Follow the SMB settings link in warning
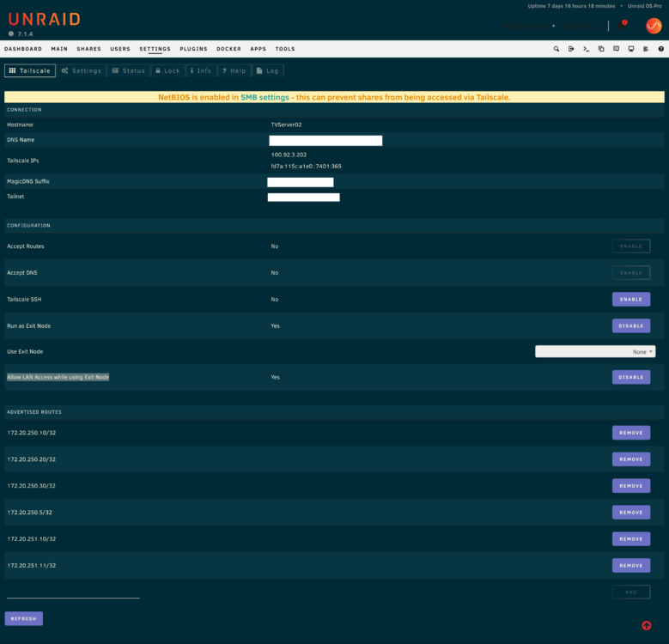The width and height of the screenshot is (669, 644). [x=265, y=97]
